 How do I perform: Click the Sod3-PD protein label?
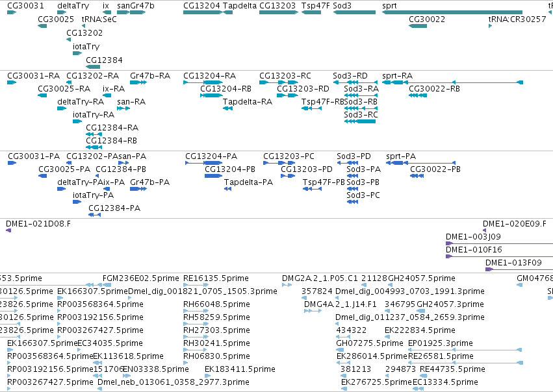coord(354,156)
